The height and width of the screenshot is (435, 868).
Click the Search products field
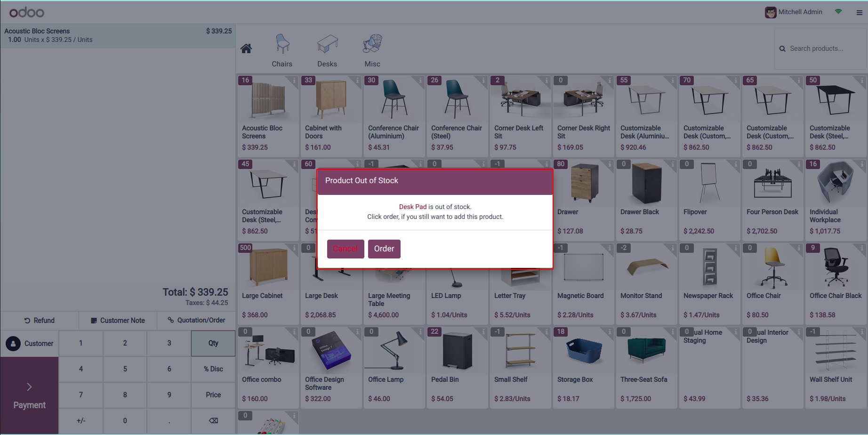coord(820,48)
